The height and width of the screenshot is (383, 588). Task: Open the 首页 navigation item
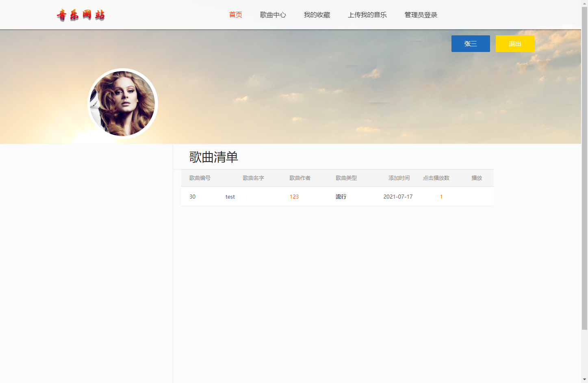click(x=235, y=15)
